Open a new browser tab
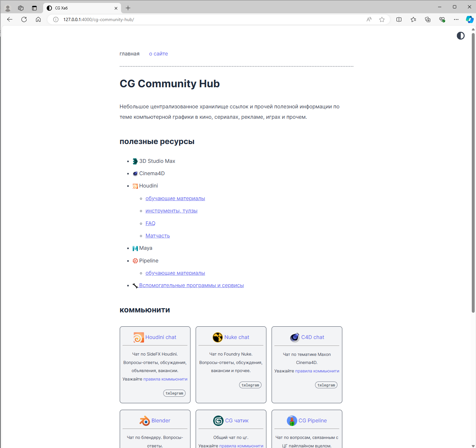476x448 pixels. 128,8
